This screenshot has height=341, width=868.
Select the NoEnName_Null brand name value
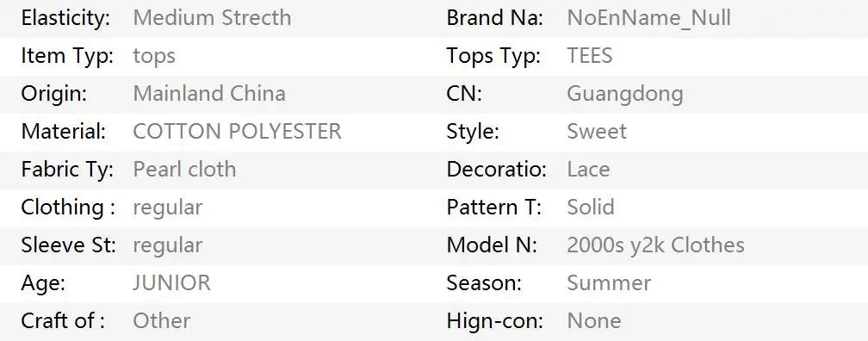pyautogui.click(x=648, y=18)
